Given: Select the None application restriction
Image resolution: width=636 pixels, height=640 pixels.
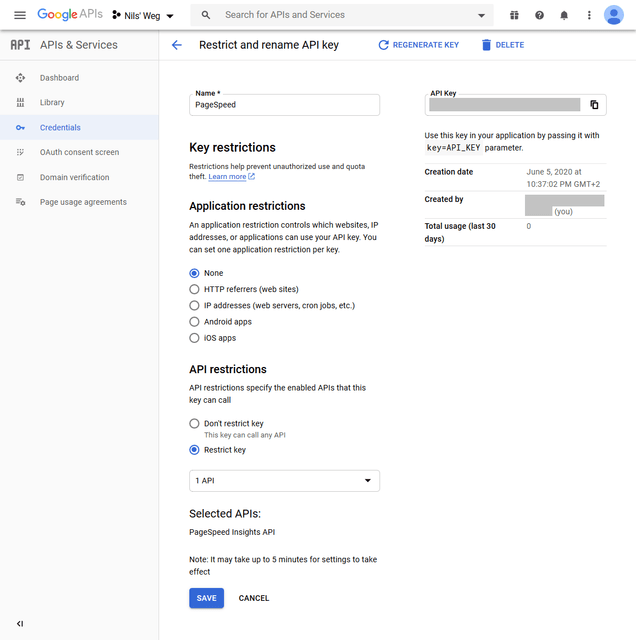Looking at the screenshot, I should [x=194, y=273].
